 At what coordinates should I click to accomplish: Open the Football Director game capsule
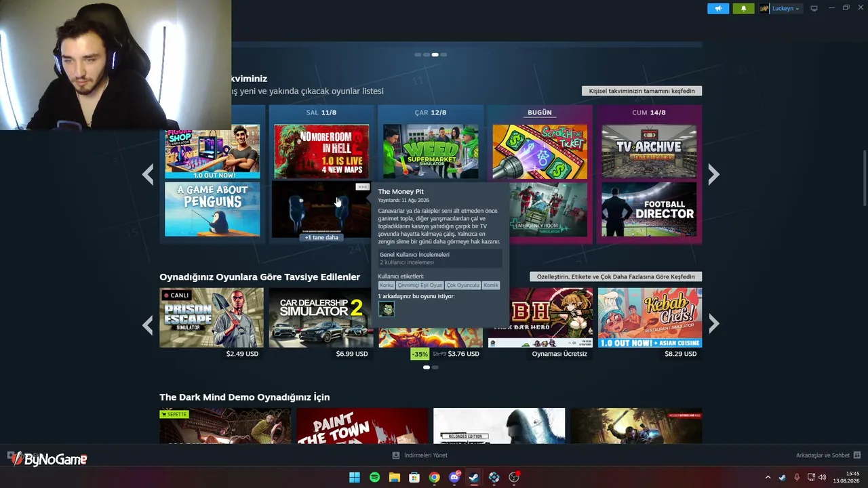click(649, 209)
